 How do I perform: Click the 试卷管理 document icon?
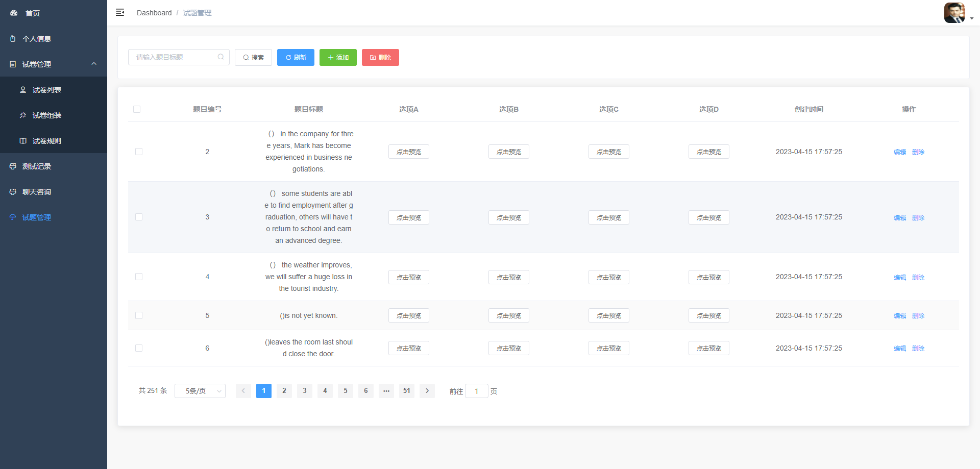point(13,64)
